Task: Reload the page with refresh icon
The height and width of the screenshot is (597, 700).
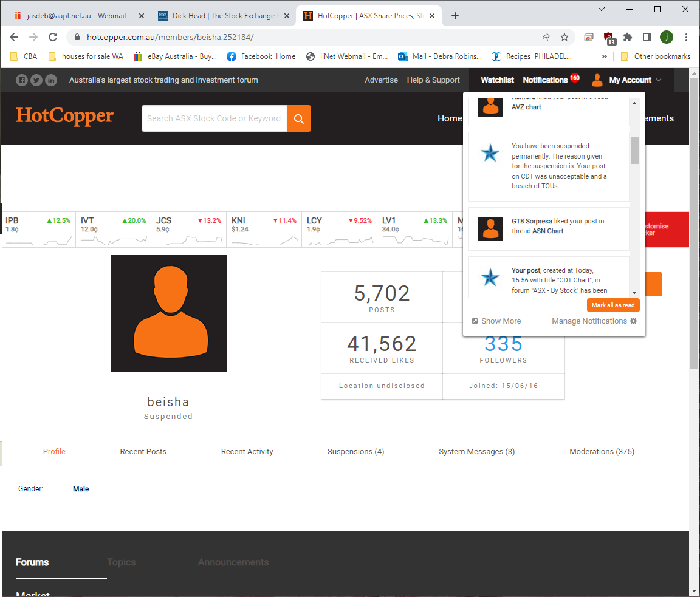Action: [53, 38]
